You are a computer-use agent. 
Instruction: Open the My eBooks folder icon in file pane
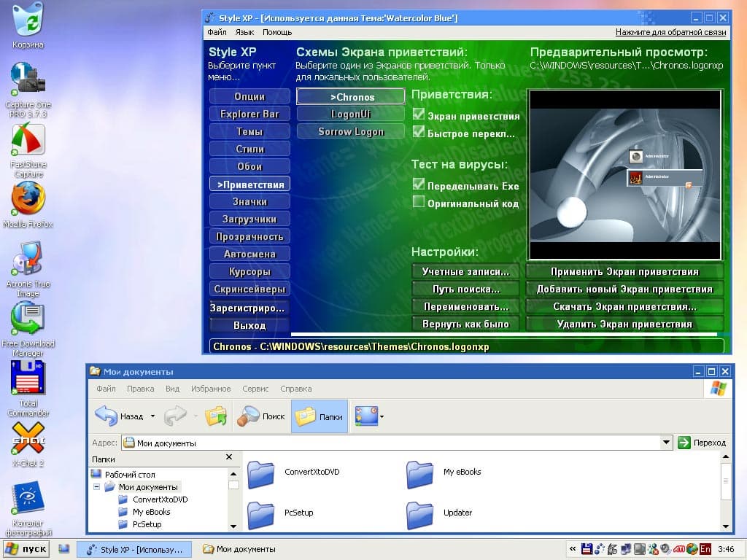click(x=419, y=474)
